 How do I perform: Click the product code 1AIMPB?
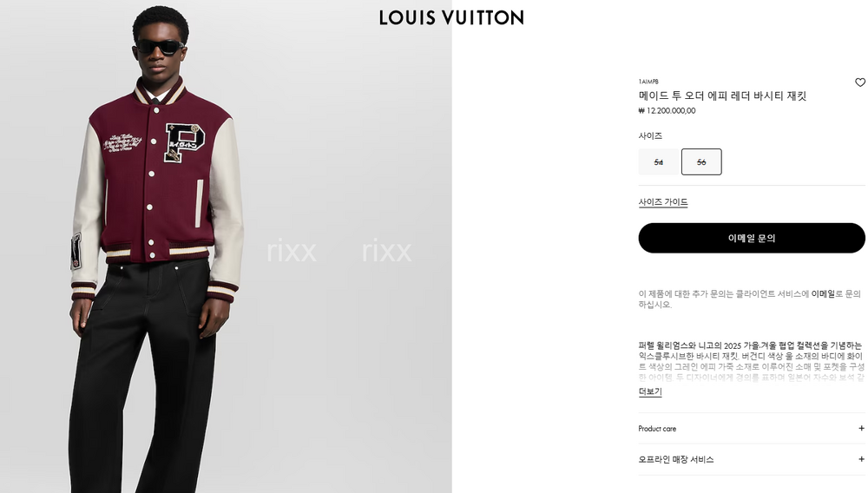(648, 82)
